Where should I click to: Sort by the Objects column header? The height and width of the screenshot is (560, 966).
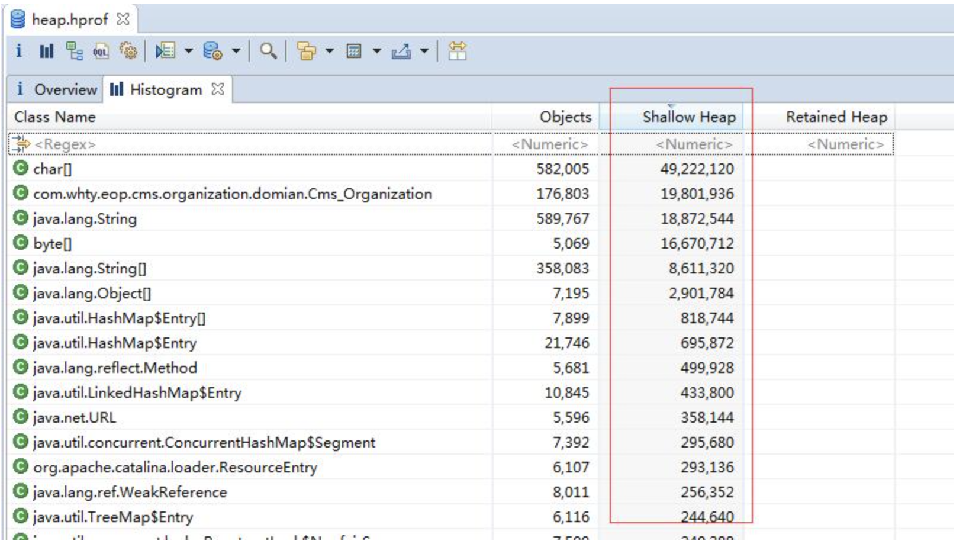(546, 117)
